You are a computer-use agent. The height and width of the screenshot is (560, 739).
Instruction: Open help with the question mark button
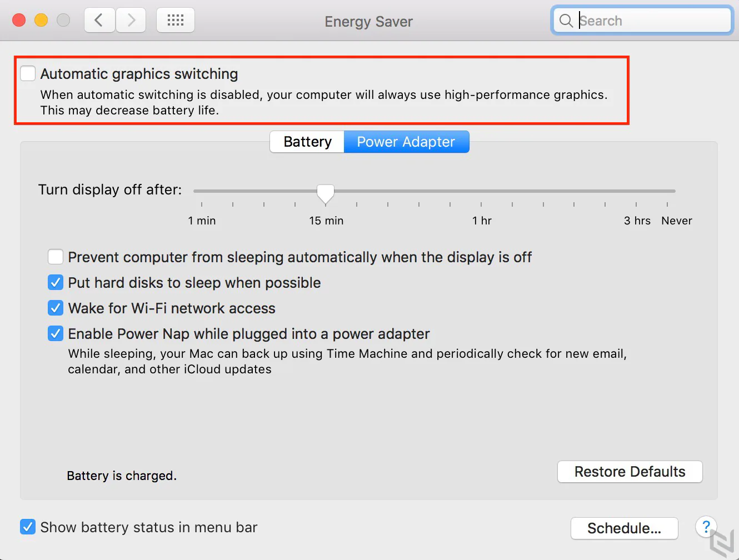706,527
